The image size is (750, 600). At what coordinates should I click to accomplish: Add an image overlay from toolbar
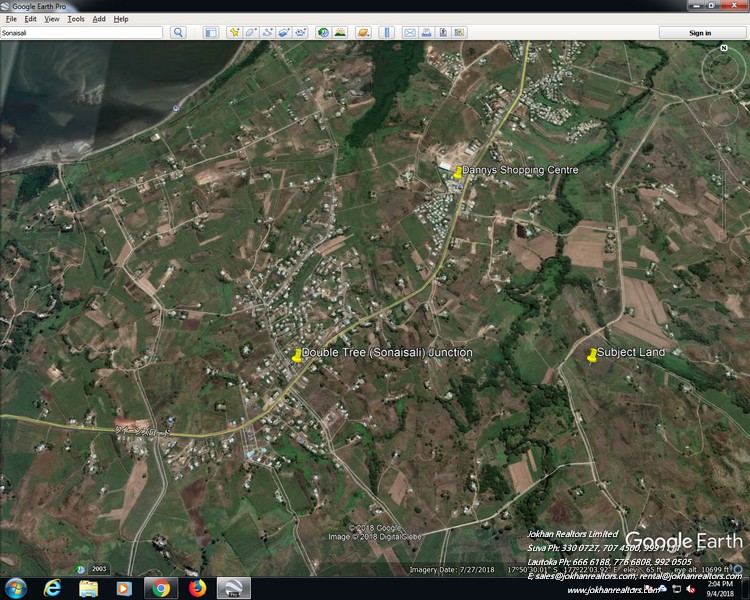284,33
